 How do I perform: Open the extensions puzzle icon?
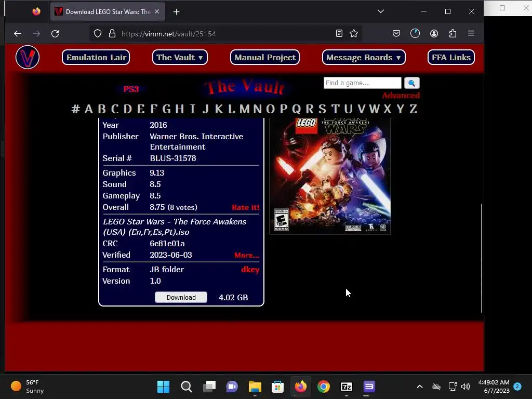(453, 33)
